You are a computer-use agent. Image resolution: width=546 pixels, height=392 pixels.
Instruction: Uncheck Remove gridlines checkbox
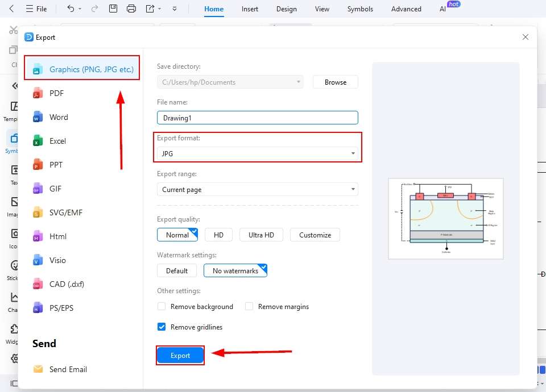tap(162, 327)
